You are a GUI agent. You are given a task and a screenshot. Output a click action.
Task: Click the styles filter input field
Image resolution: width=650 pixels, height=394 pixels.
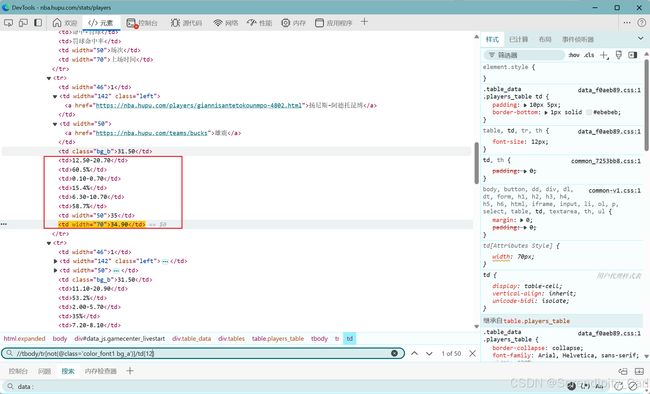click(524, 55)
